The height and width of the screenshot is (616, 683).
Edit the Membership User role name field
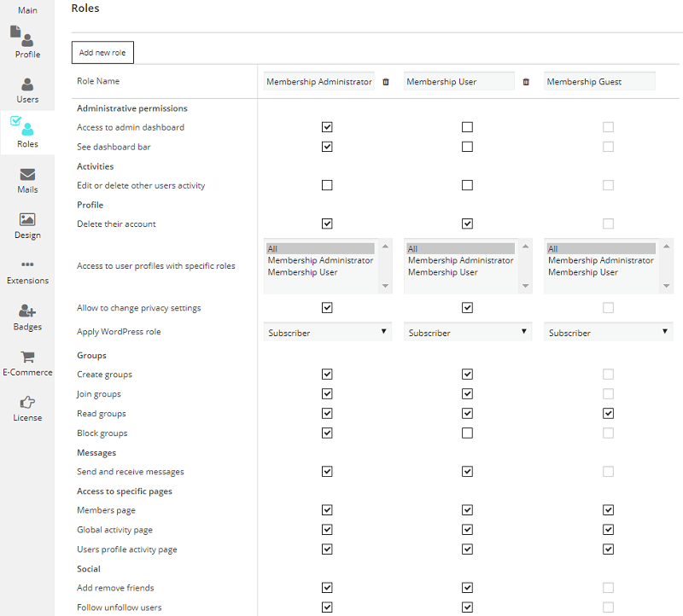(x=459, y=81)
